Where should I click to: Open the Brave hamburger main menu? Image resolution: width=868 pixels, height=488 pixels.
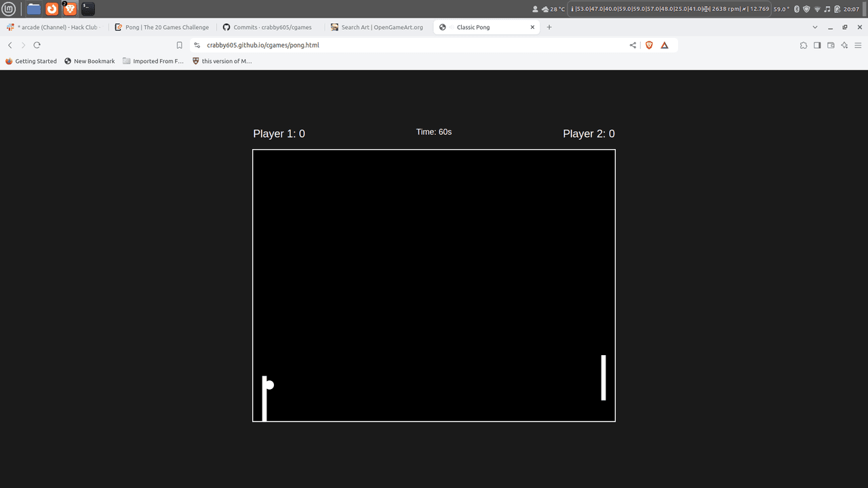tap(858, 45)
